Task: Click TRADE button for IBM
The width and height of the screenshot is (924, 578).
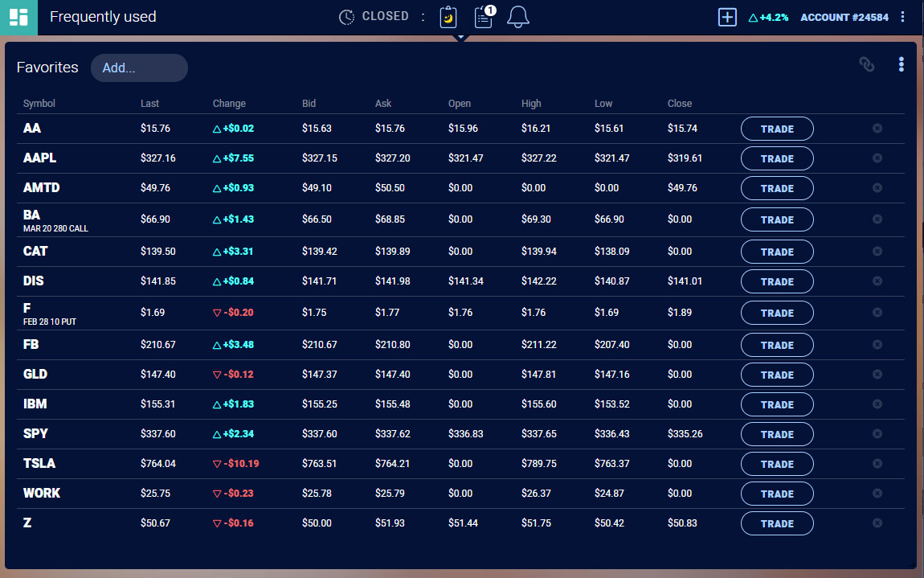Action: pos(777,404)
